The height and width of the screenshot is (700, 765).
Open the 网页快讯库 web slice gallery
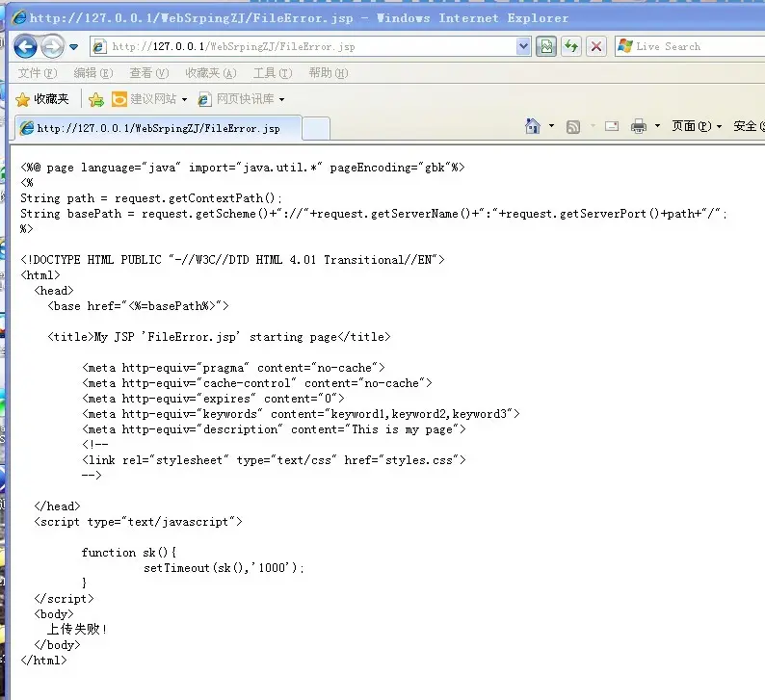coord(241,99)
